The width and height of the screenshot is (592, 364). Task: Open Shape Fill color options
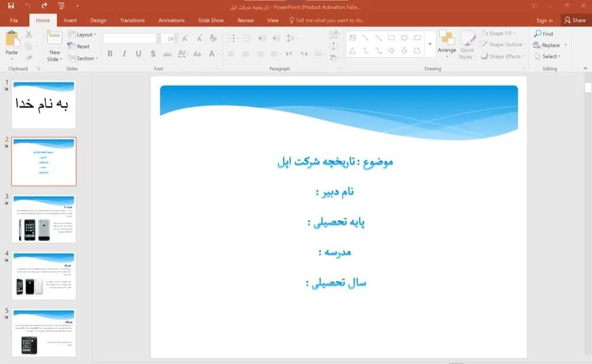point(498,33)
